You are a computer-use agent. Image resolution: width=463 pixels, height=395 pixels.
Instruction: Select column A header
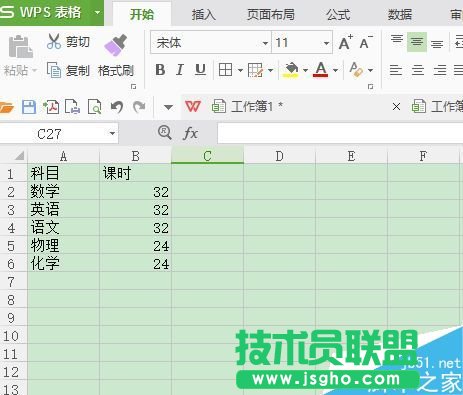tap(63, 156)
